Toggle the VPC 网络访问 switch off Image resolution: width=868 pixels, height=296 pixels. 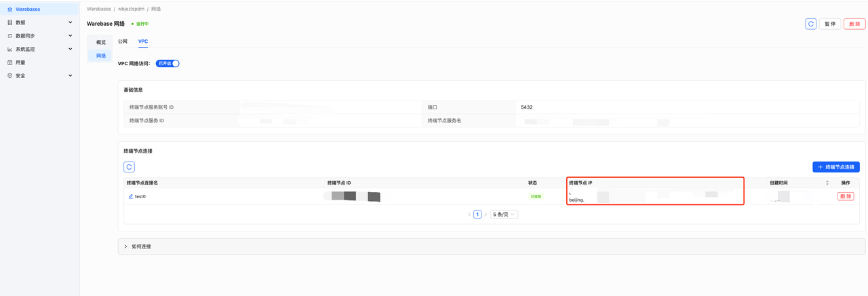(167, 63)
